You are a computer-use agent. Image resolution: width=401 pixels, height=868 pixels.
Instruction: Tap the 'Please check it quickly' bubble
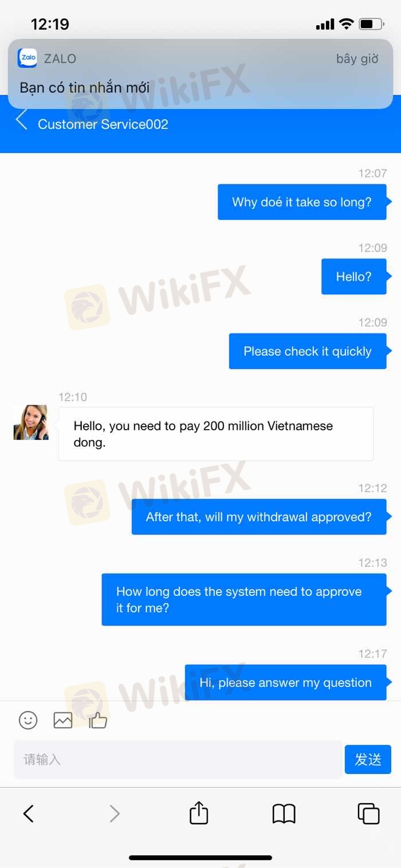[308, 351]
